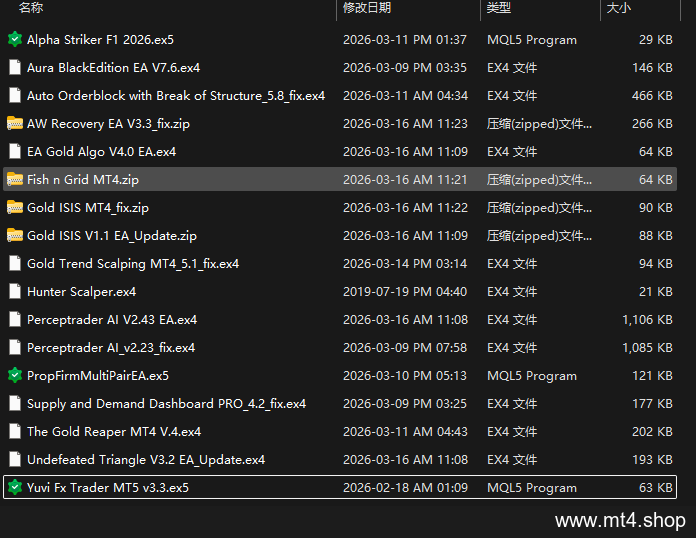Select file name Hunter Scalper.ex4
696x538 pixels.
(82, 291)
